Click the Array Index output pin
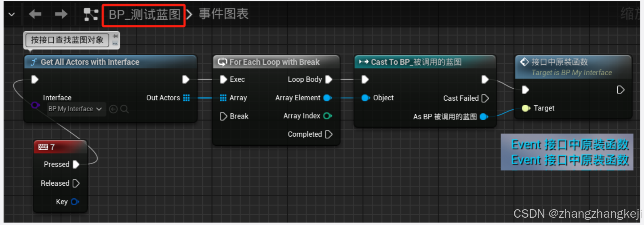644x225 pixels. (328, 116)
